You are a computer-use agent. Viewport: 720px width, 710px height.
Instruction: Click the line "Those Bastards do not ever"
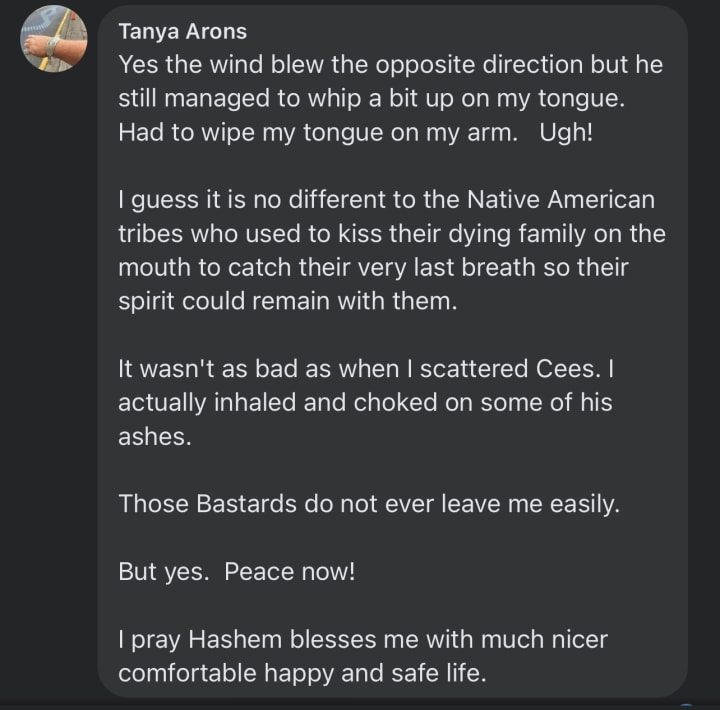(369, 504)
